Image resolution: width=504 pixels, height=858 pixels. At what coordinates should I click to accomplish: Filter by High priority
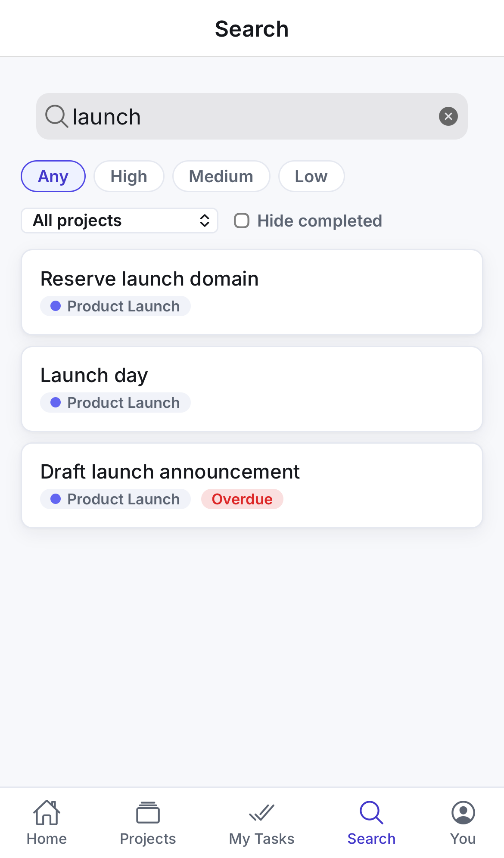click(x=129, y=176)
